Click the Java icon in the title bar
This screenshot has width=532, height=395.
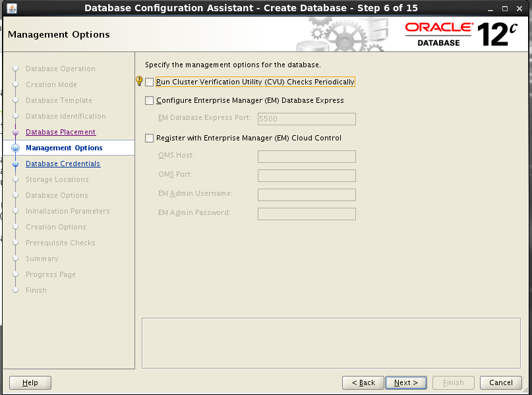click(x=11, y=8)
